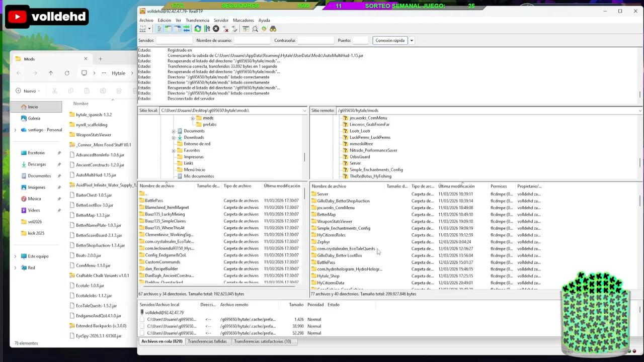The width and height of the screenshot is (644, 362).
Task: Click the green refresh file lists icon
Action: click(x=198, y=29)
